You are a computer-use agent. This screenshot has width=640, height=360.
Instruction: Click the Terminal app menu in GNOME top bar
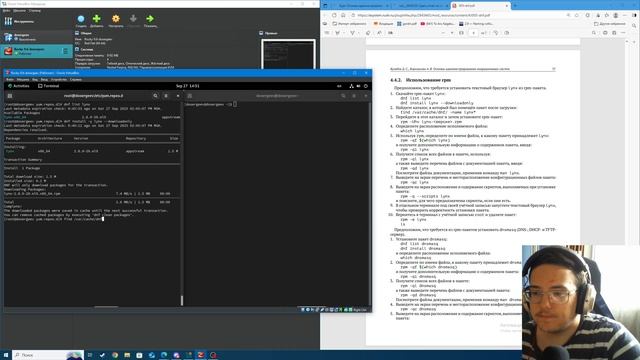click(x=49, y=86)
